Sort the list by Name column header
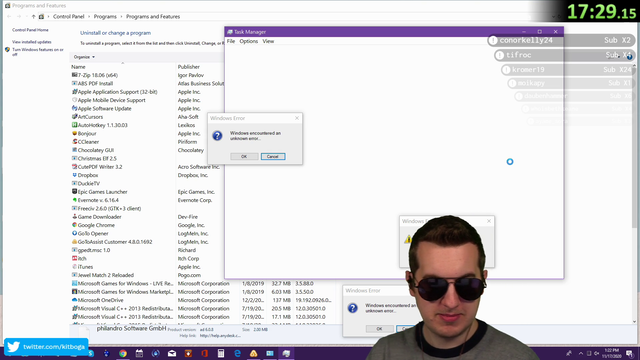The height and width of the screenshot is (360, 640). (78, 67)
